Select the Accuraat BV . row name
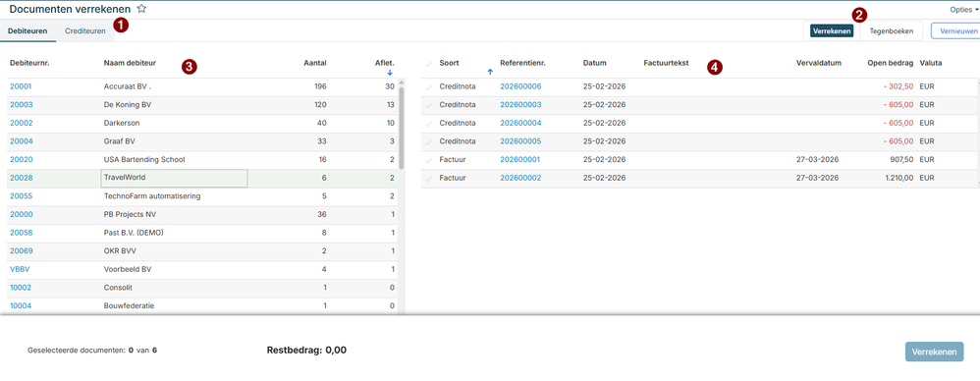Image resolution: width=980 pixels, height=381 pixels. point(128,86)
